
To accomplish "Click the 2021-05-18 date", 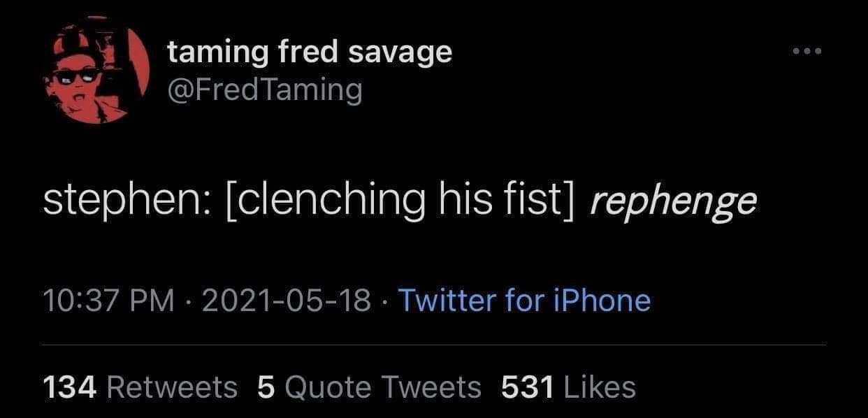I will 287,301.
